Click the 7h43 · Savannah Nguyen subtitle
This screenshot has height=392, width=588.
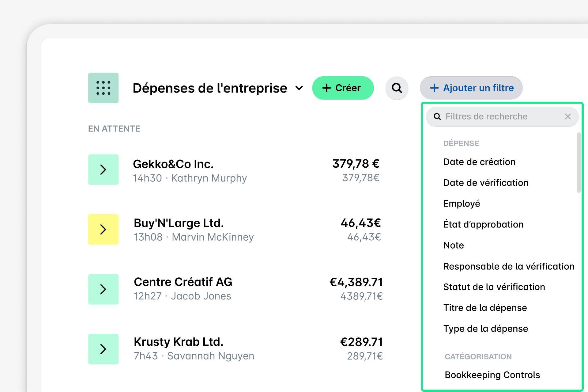coord(194,356)
